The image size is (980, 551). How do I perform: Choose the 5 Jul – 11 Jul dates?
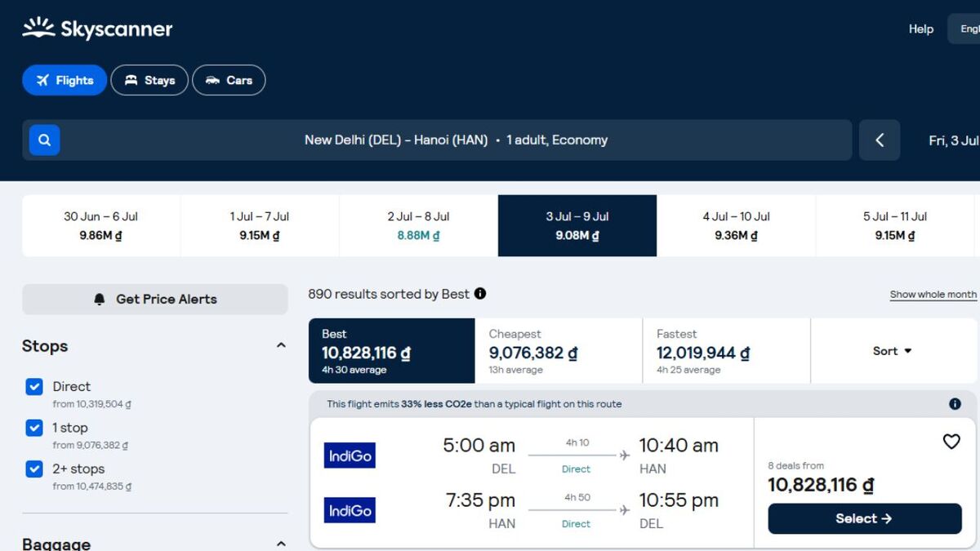pos(895,226)
